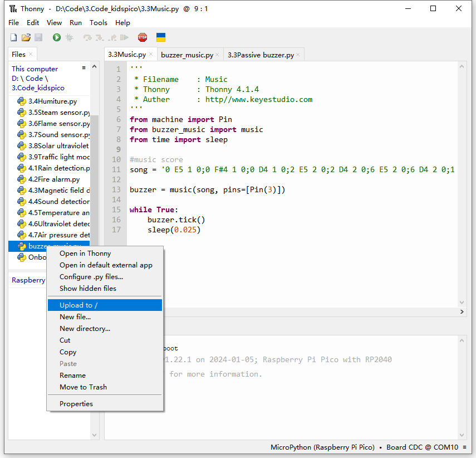Image resolution: width=476 pixels, height=458 pixels.
Task: Run current script with green play icon
Action: coord(56,37)
